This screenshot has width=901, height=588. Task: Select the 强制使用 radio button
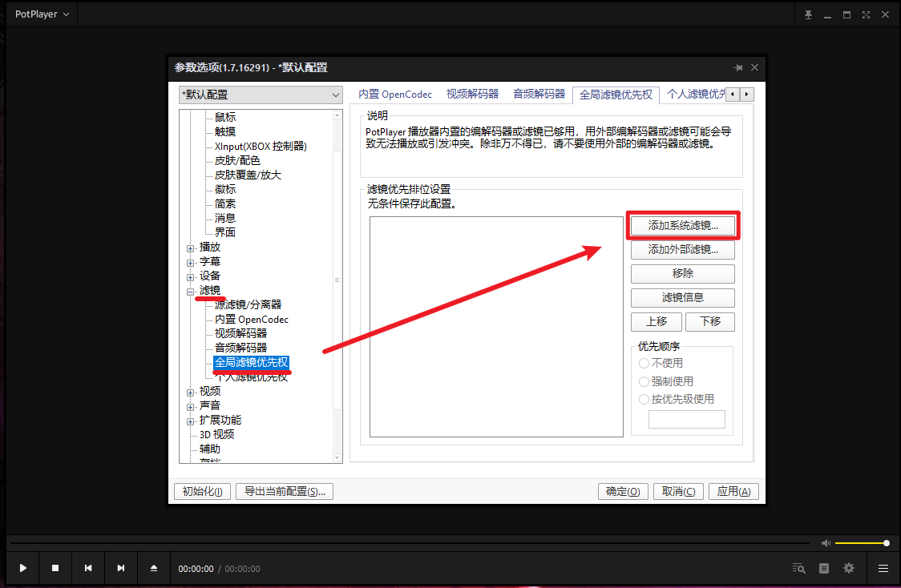tap(644, 381)
